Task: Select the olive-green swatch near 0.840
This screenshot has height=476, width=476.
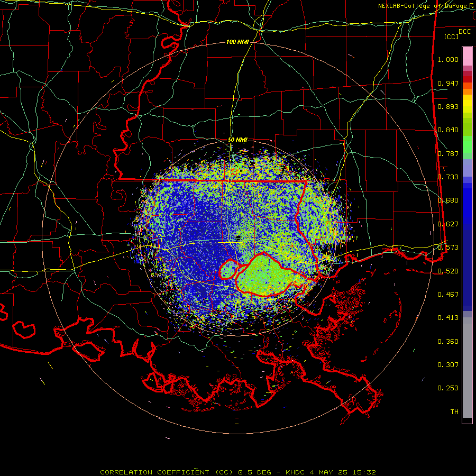Action: tap(467, 126)
